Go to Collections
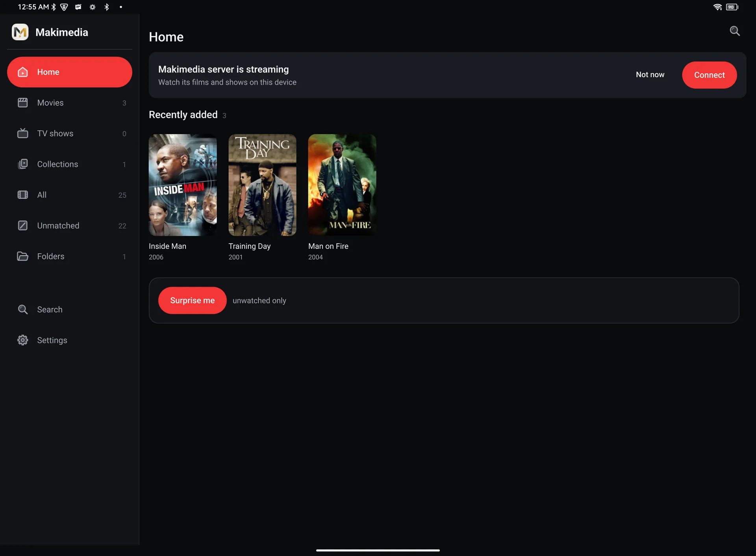The image size is (756, 556). [70, 164]
